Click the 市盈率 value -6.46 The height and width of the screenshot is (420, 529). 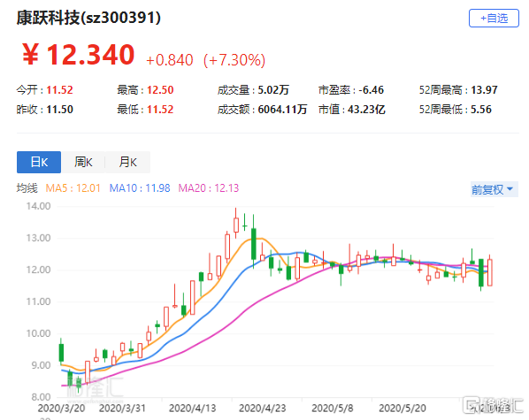coord(372,90)
